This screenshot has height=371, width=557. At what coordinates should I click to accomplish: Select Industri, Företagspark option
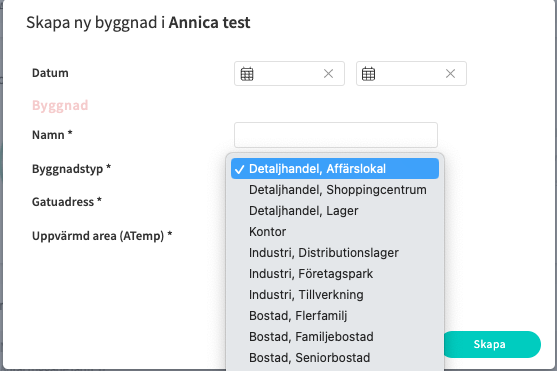point(335,273)
